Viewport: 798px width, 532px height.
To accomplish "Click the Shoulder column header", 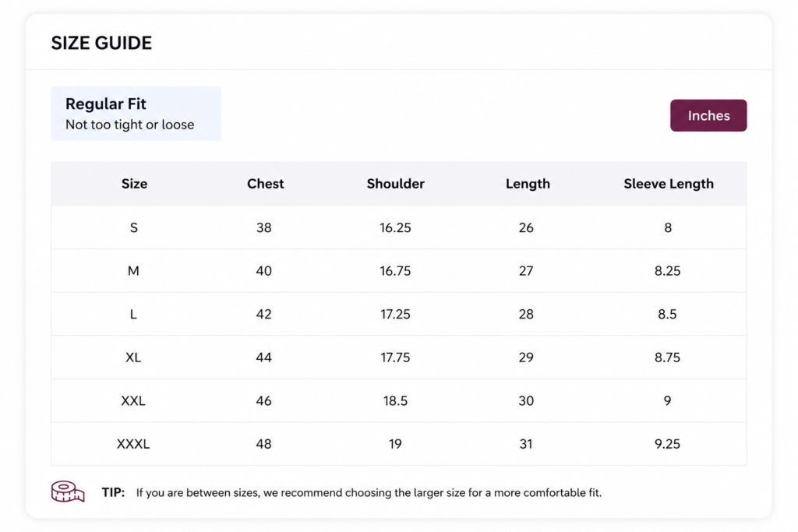I will [x=395, y=184].
